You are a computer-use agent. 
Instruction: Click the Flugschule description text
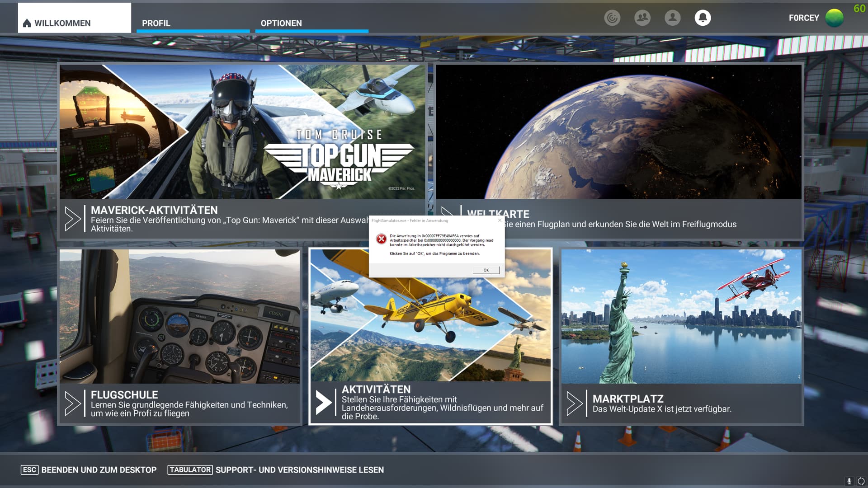pos(189,409)
